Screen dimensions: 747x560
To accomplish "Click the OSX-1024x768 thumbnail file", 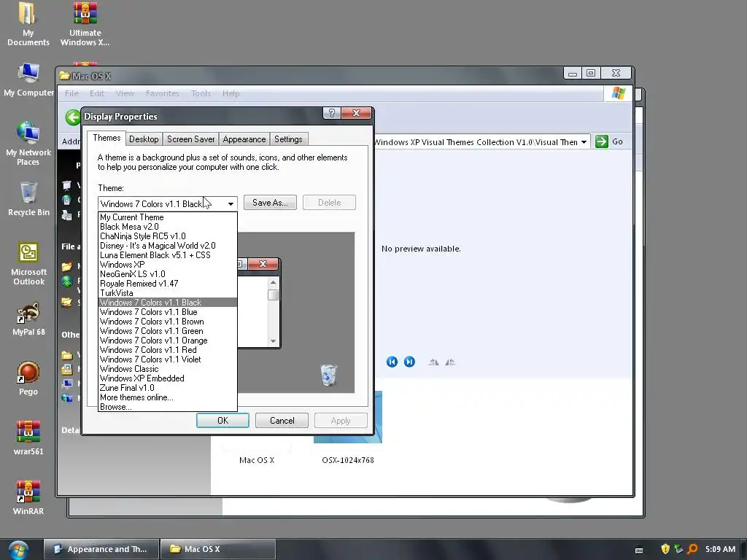I will (x=348, y=427).
